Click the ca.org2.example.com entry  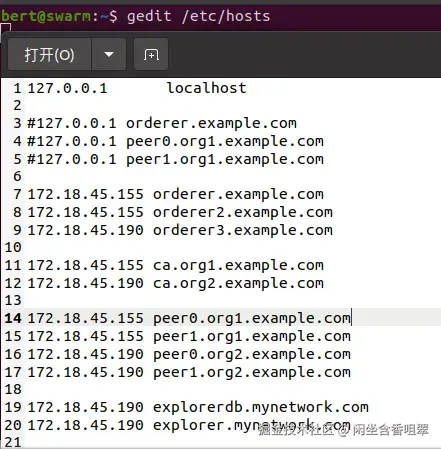coord(238,284)
